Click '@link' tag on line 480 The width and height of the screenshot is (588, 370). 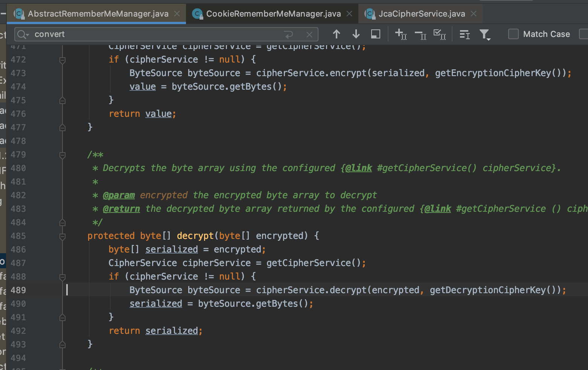(x=359, y=168)
